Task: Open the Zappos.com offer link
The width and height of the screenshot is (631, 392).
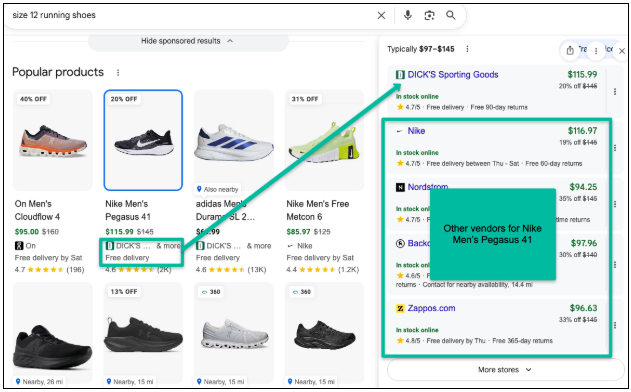Action: click(431, 308)
